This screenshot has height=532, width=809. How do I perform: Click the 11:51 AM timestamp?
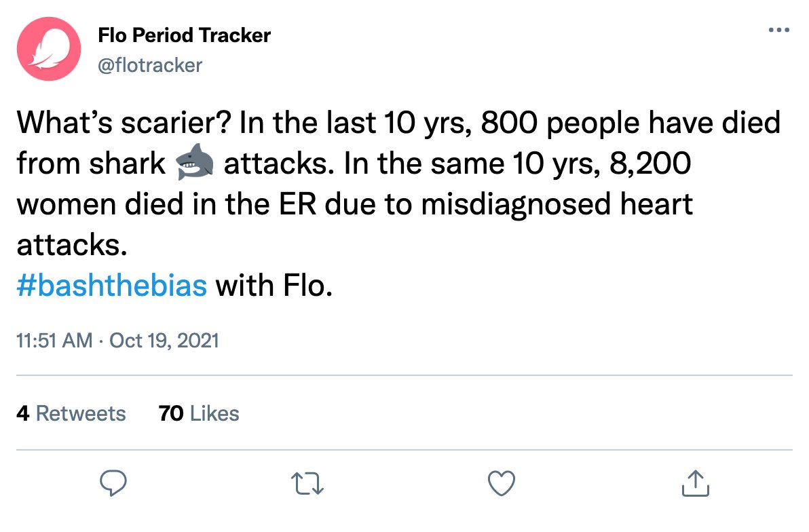click(55, 341)
